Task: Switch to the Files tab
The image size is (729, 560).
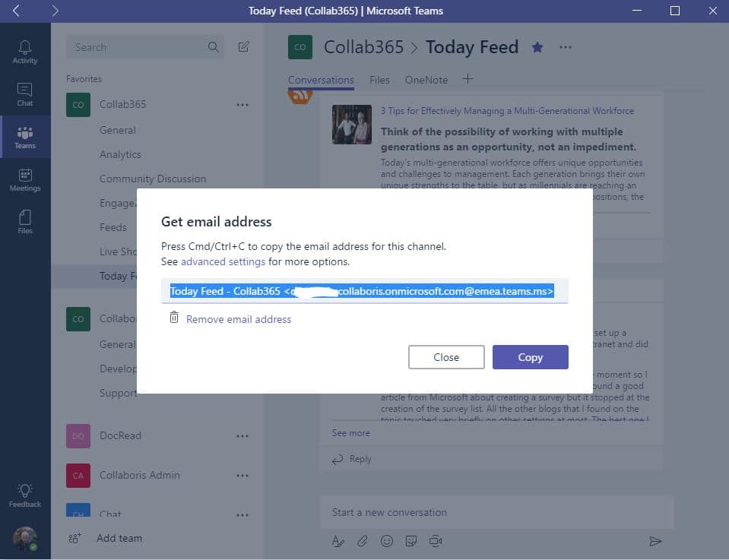Action: click(x=379, y=80)
